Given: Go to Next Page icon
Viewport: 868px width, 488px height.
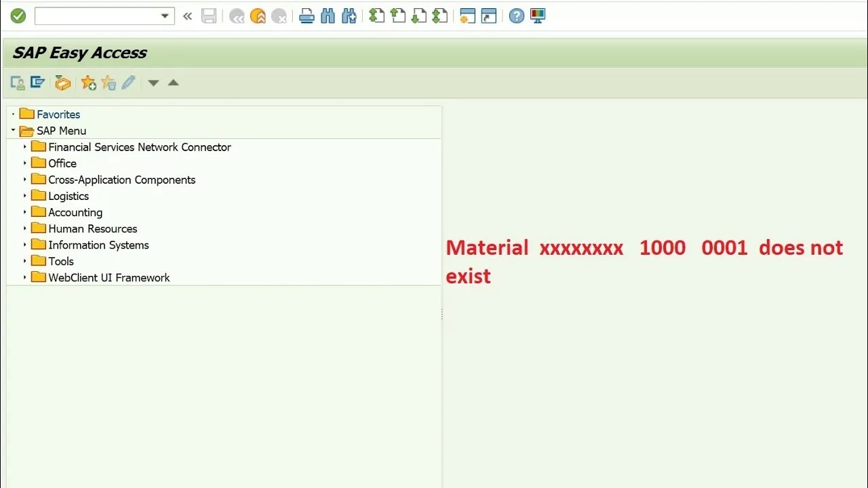Looking at the screenshot, I should click(419, 16).
